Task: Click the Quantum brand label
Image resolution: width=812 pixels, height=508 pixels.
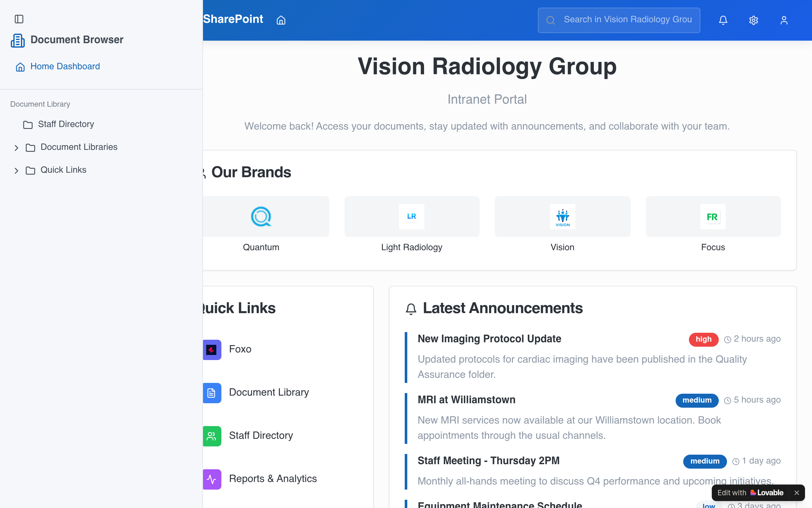Action: tap(261, 247)
